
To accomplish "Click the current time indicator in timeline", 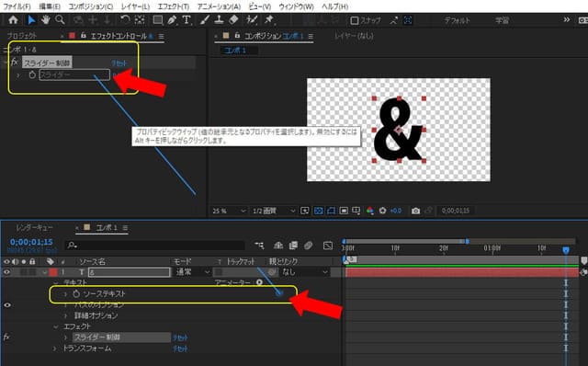I will pos(566,249).
